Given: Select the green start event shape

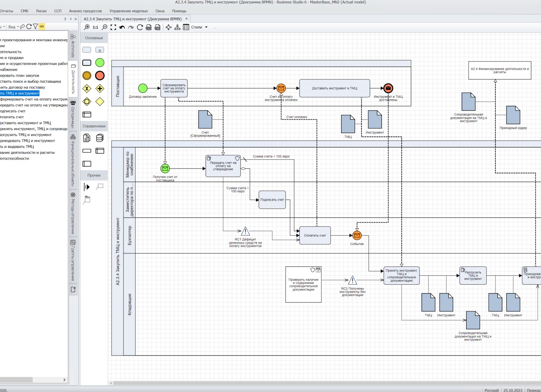Looking at the screenshot, I should click(x=100, y=63).
